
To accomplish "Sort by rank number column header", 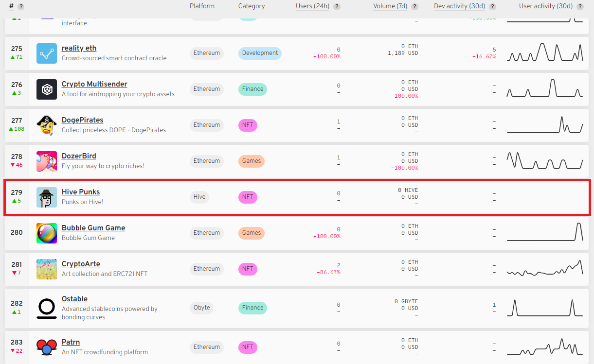I will (11, 6).
